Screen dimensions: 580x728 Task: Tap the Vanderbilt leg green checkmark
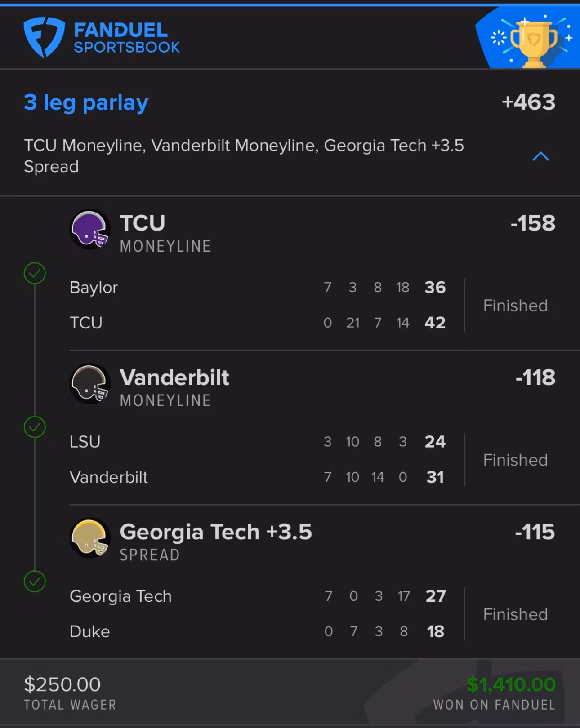tap(35, 427)
